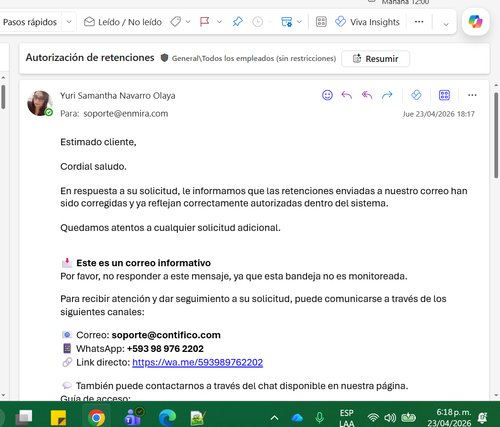Toggle Leído / No leído status
This screenshot has width=500, height=427.
tap(123, 22)
